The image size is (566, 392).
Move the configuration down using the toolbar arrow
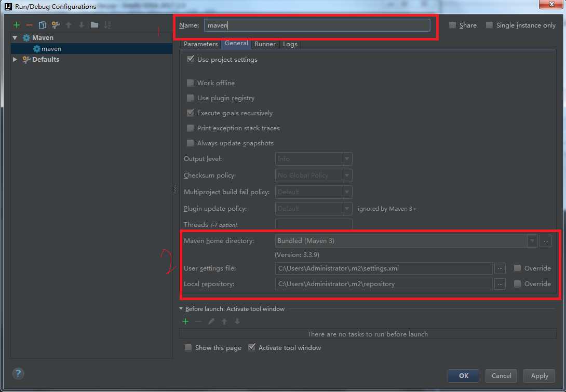82,25
